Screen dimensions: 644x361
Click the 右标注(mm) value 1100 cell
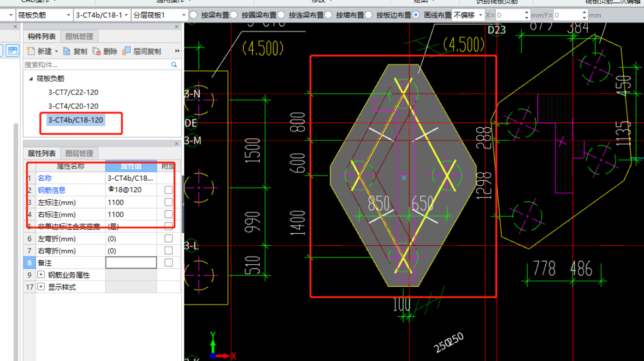[x=131, y=214]
